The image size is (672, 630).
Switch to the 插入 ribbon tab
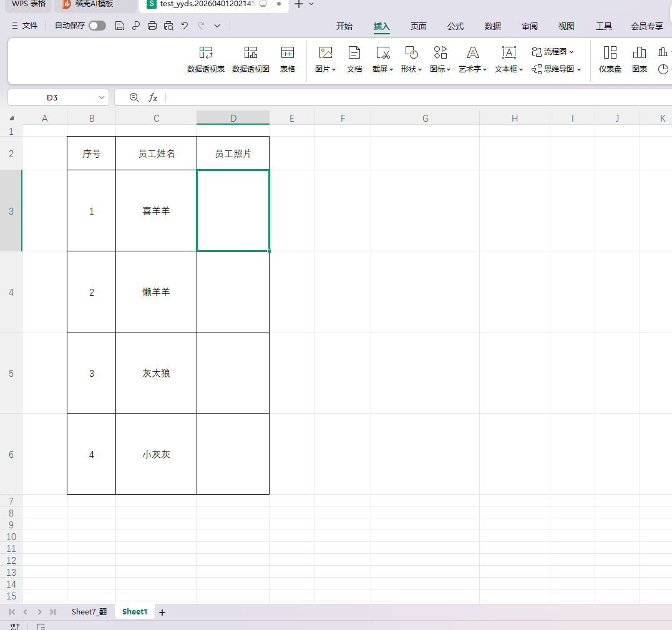click(x=381, y=26)
